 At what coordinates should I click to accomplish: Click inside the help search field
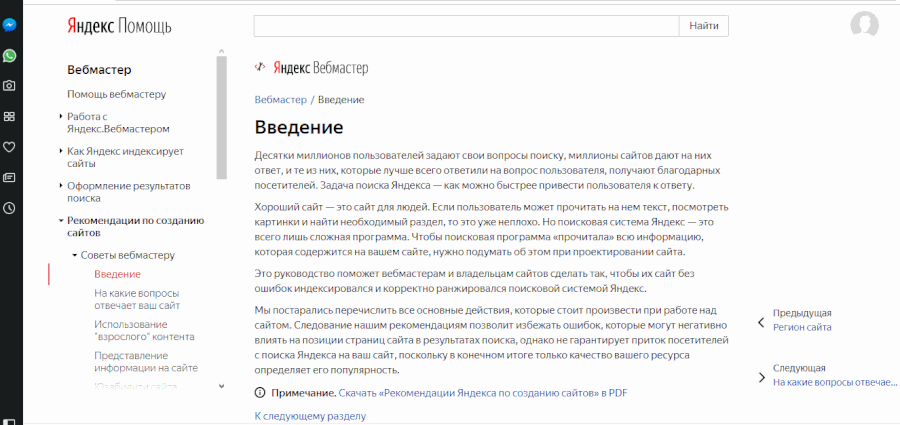coord(467,26)
